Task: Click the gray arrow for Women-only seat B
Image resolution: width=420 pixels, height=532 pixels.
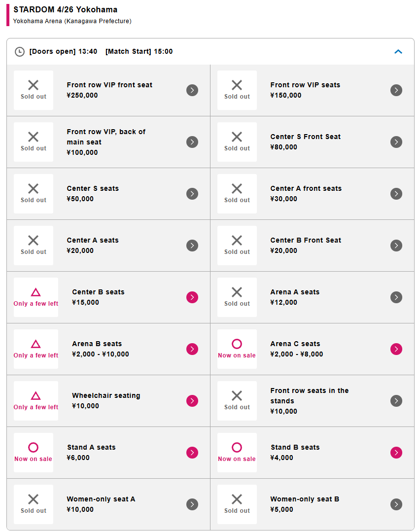Action: pyautogui.click(x=396, y=504)
